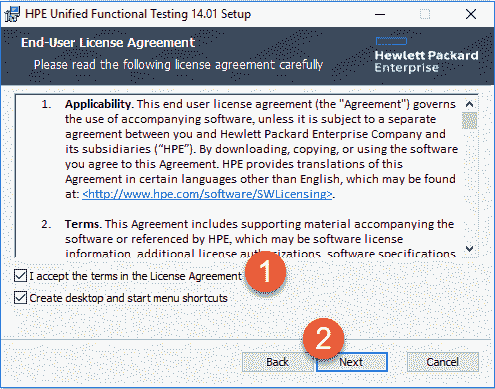Toggle the accept License Agreement checkbox

click(x=20, y=276)
